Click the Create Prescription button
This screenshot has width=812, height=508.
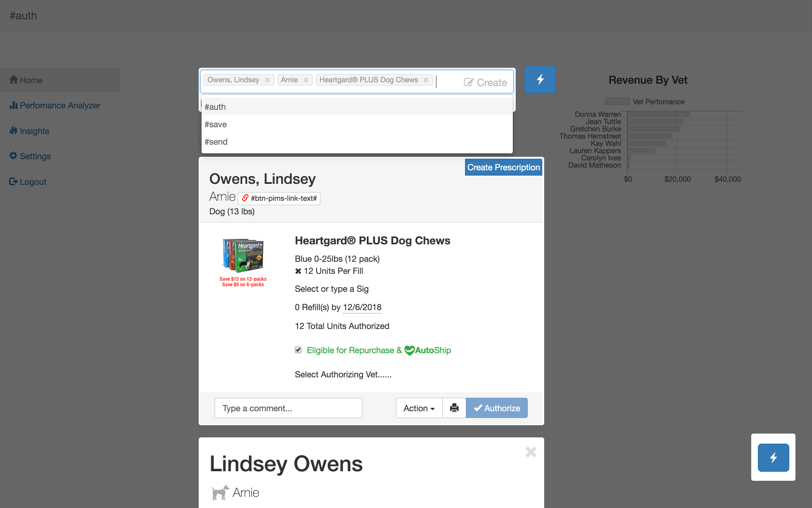point(503,167)
